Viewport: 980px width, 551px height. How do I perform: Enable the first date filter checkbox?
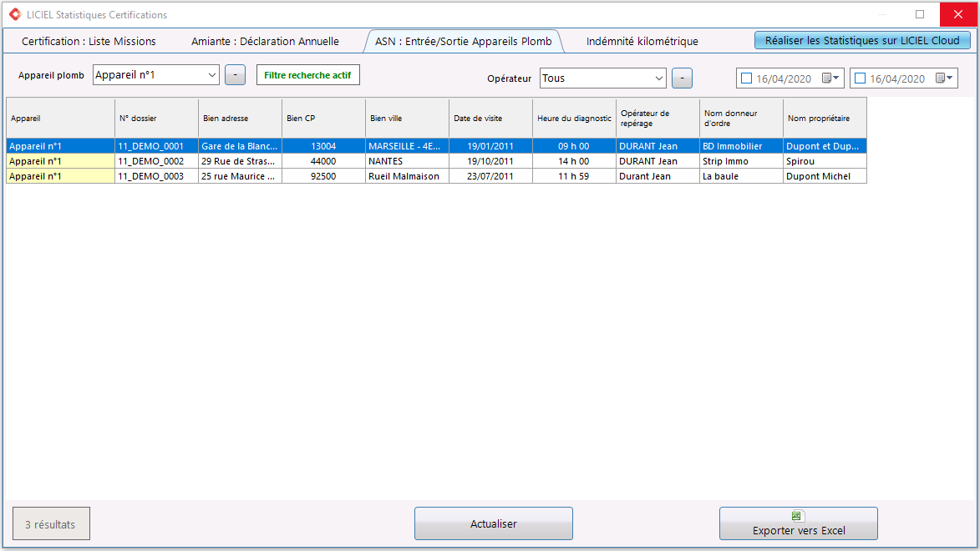click(746, 78)
